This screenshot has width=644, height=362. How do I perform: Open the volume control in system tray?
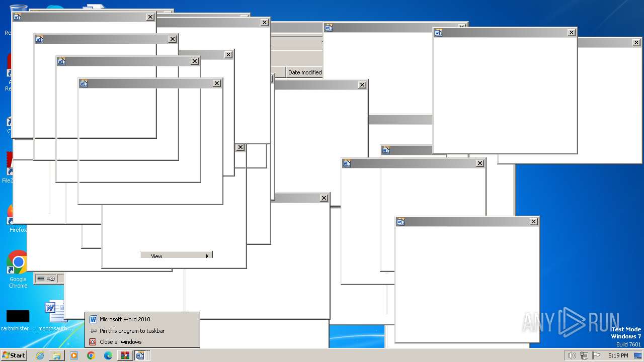pyautogui.click(x=572, y=355)
